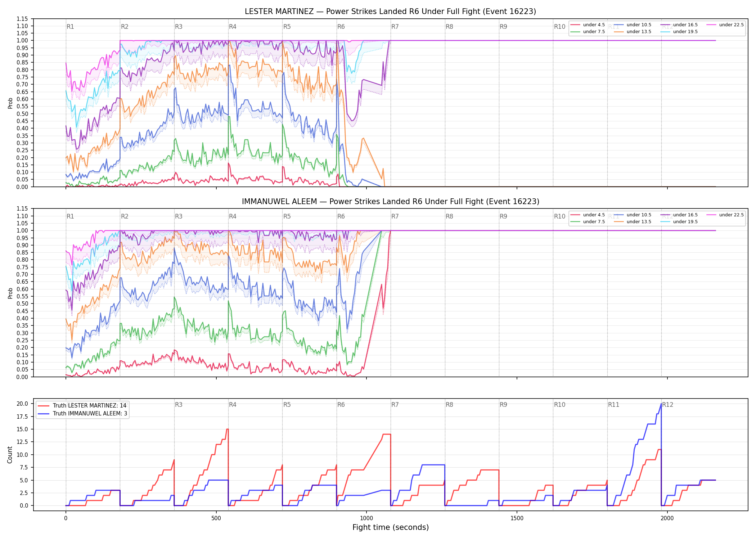This screenshot has height=540, width=756.
Task: Click R1 round label in middle chart
Action: [70, 216]
